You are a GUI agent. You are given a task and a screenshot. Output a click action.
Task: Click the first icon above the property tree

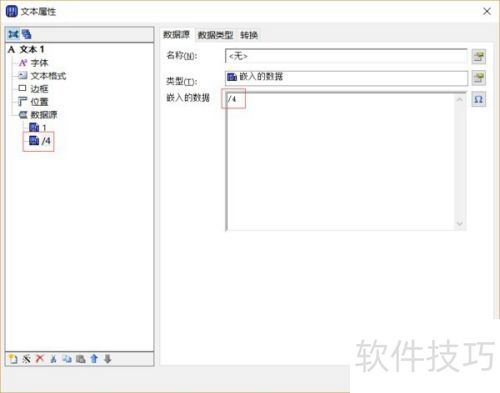click(13, 34)
